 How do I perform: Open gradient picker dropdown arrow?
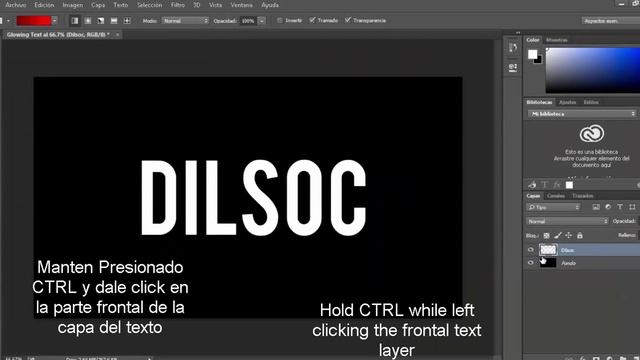54,20
